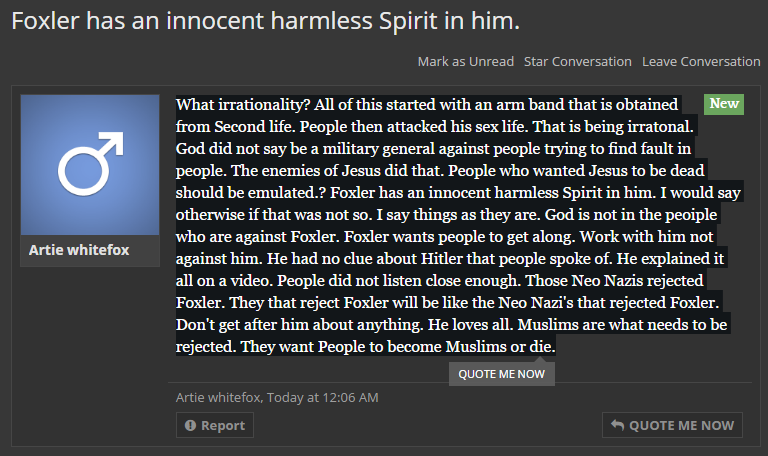Open Artie whitefox profile under the avatar

[79, 250]
